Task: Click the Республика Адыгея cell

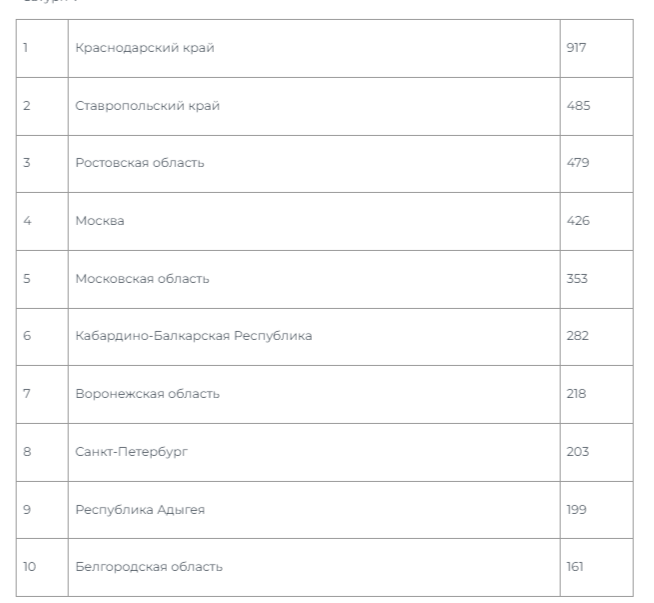Action: pos(140,510)
